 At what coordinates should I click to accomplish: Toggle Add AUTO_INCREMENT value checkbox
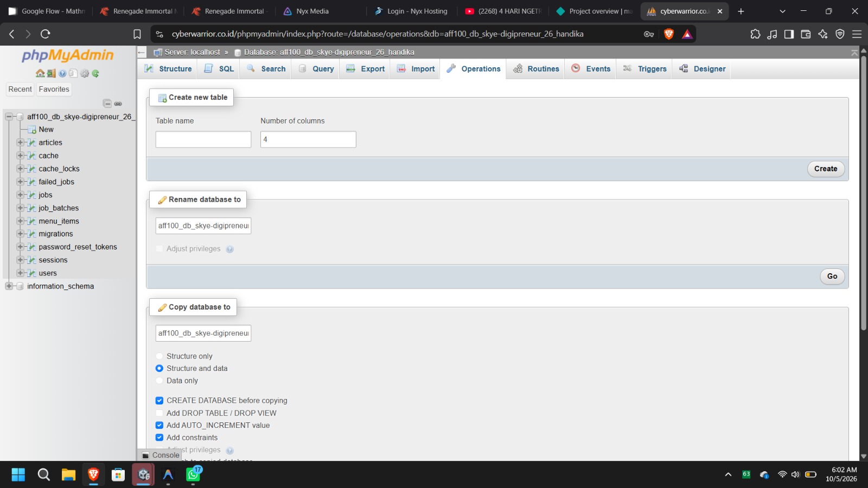[159, 426]
